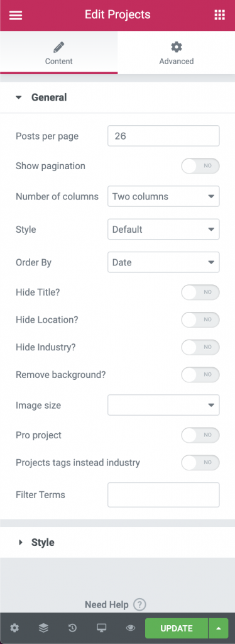Click the Filter Terms input field

click(x=163, y=494)
